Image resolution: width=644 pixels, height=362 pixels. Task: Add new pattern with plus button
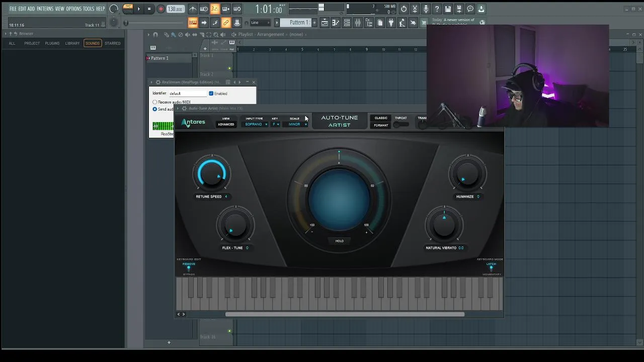pyautogui.click(x=315, y=23)
